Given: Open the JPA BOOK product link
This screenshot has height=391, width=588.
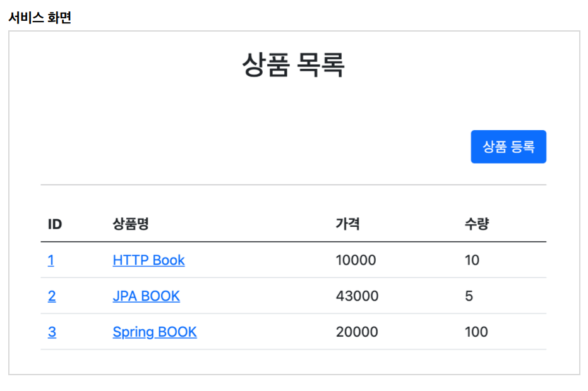Looking at the screenshot, I should 147,296.
